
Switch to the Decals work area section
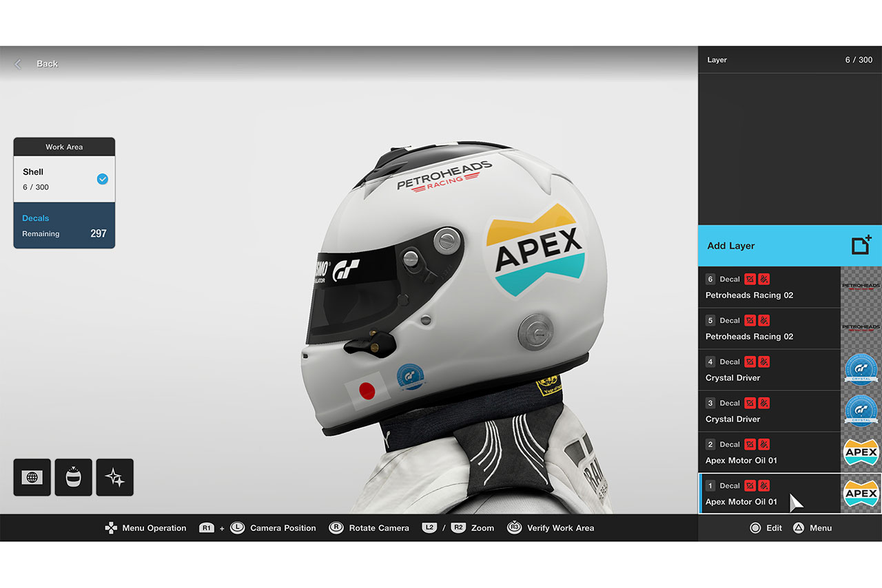pos(64,225)
